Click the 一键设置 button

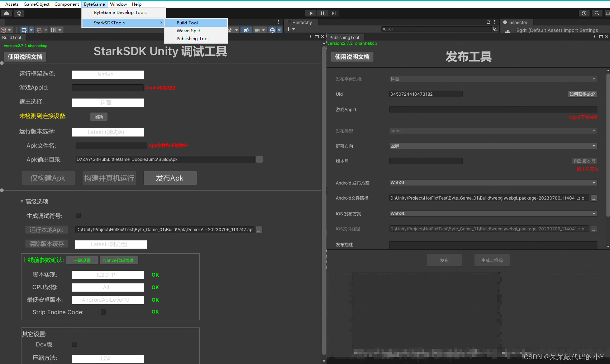[x=82, y=260]
